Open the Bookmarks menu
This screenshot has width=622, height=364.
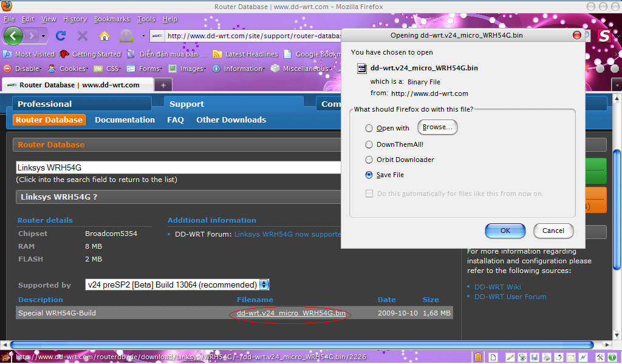coord(111,19)
